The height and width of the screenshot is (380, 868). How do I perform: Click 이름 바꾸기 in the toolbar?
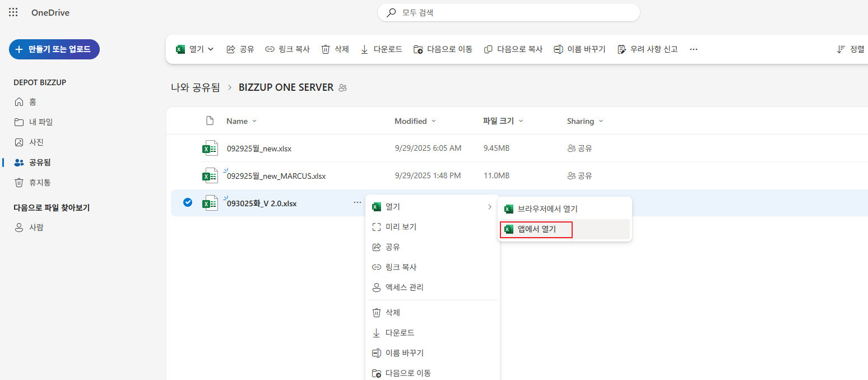click(x=579, y=49)
